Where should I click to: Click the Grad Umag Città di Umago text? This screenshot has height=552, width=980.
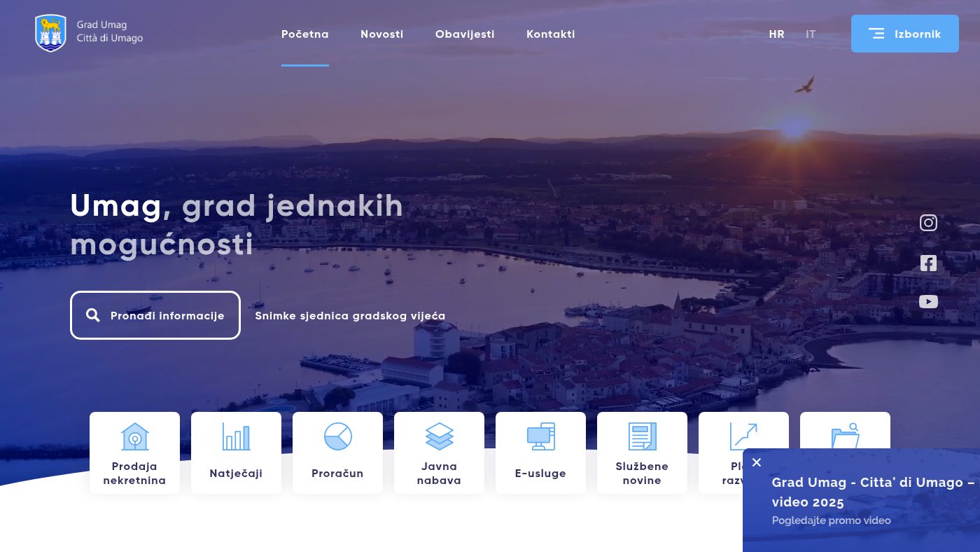pyautogui.click(x=110, y=32)
